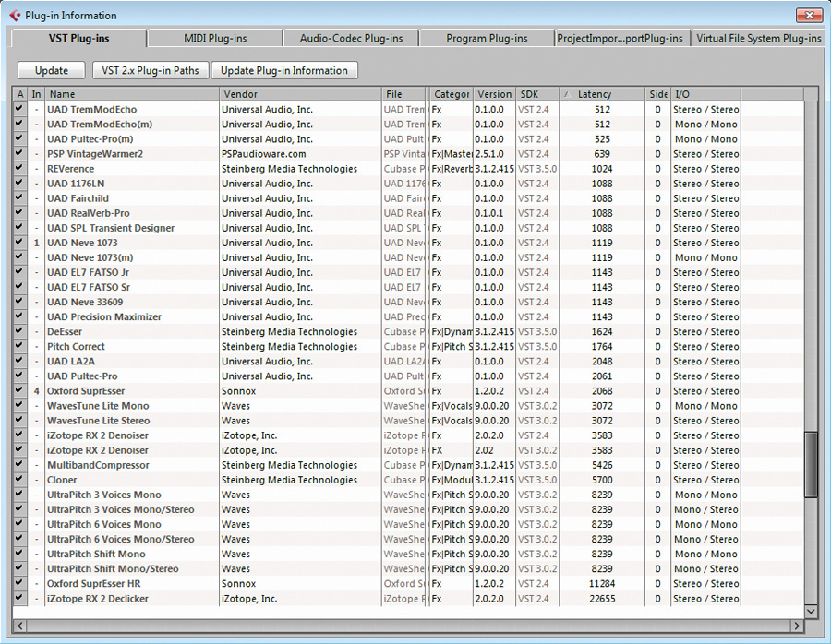The width and height of the screenshot is (831, 644).
Task: Click the Sonnox vendor for Oxford SuprEsser HR
Action: click(238, 584)
